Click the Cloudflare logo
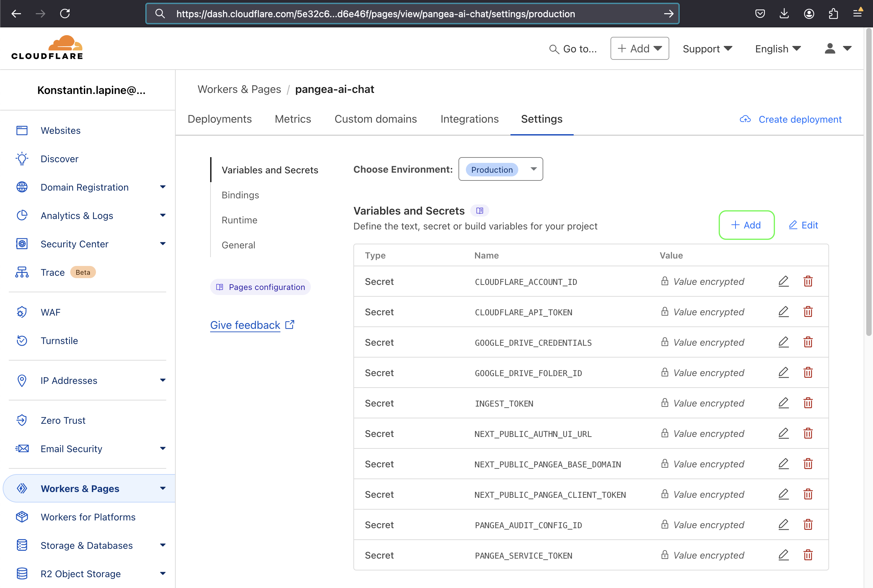This screenshot has width=873, height=588. click(x=47, y=48)
